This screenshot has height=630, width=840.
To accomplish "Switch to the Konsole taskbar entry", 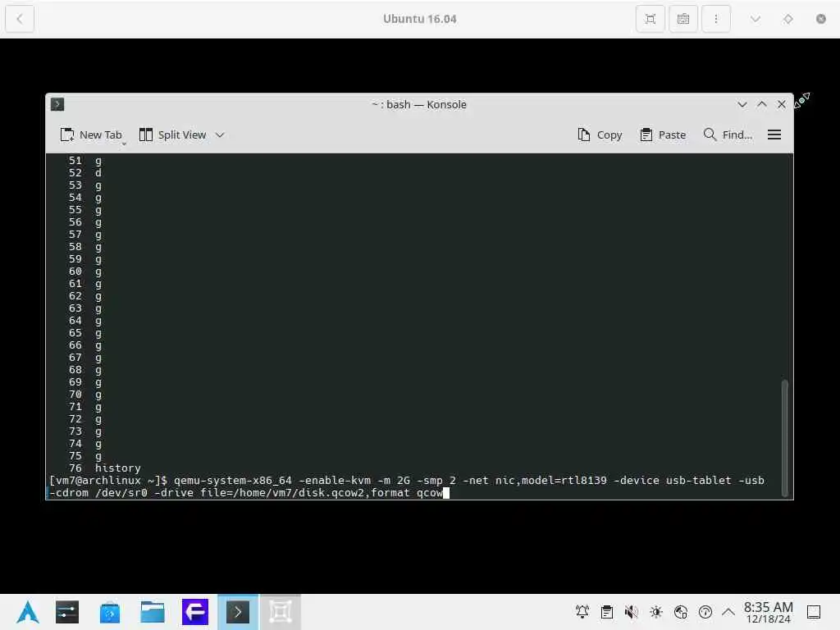I will [238, 612].
